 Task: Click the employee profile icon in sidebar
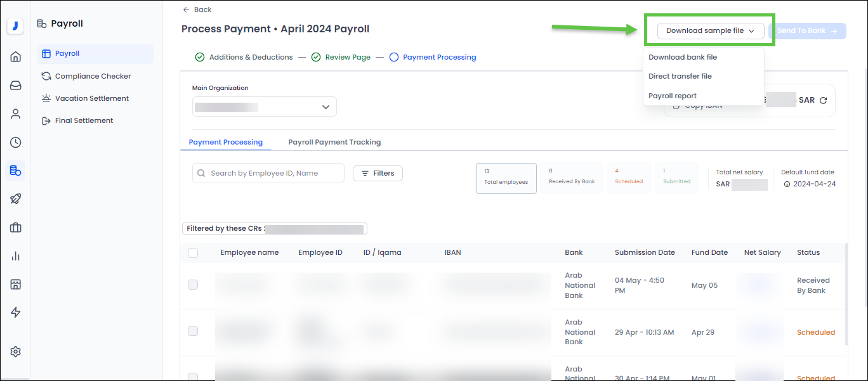tap(16, 114)
